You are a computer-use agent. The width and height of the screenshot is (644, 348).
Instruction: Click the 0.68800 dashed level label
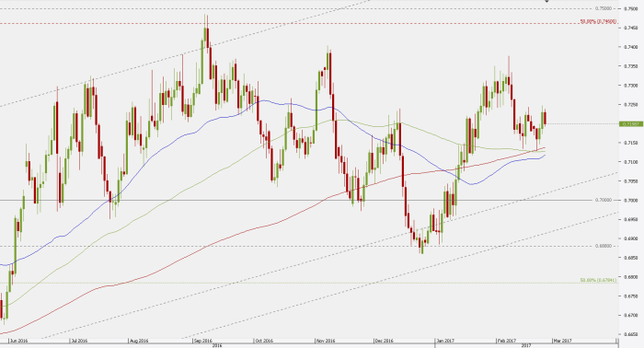coord(603,246)
